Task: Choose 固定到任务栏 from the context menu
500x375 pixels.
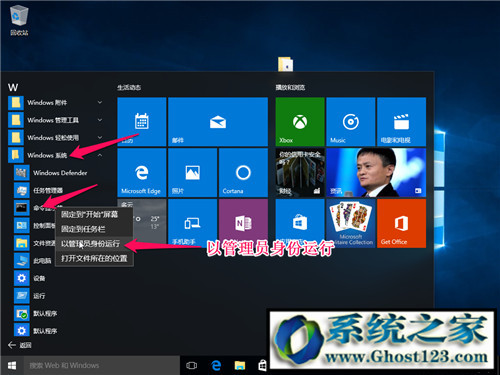Action: tap(94, 229)
